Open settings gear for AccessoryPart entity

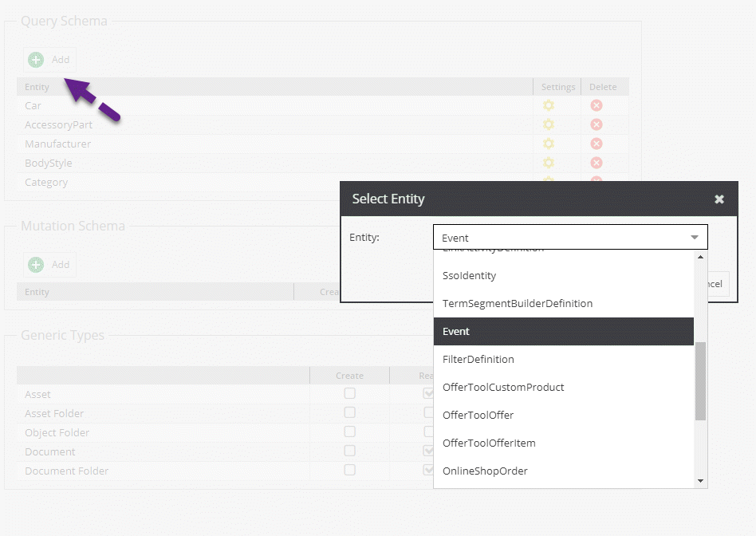[x=548, y=124]
